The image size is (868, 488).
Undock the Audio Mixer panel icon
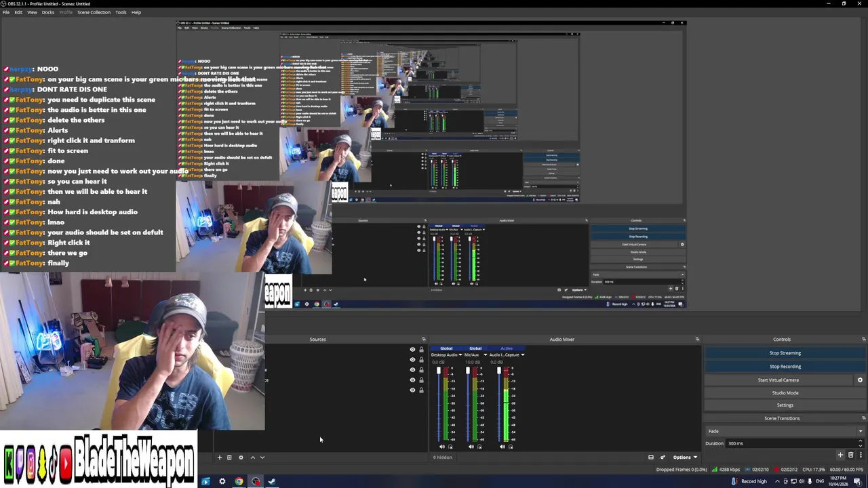697,340
